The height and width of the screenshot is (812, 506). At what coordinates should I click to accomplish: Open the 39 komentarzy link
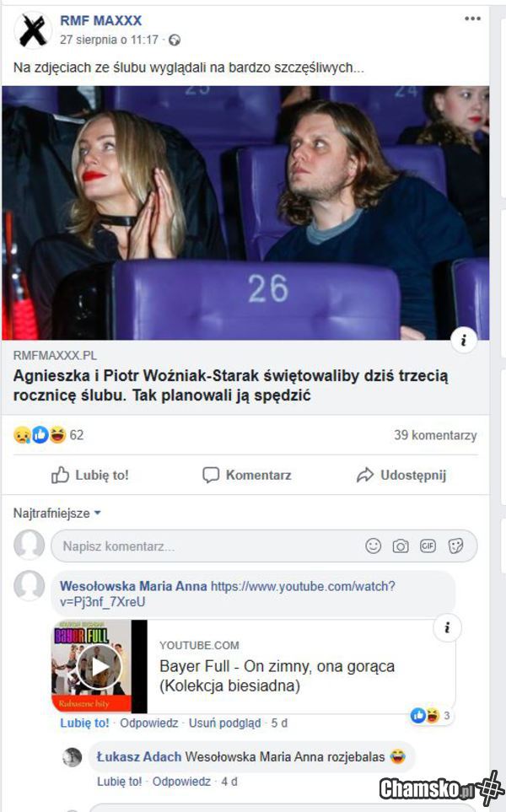[435, 435]
